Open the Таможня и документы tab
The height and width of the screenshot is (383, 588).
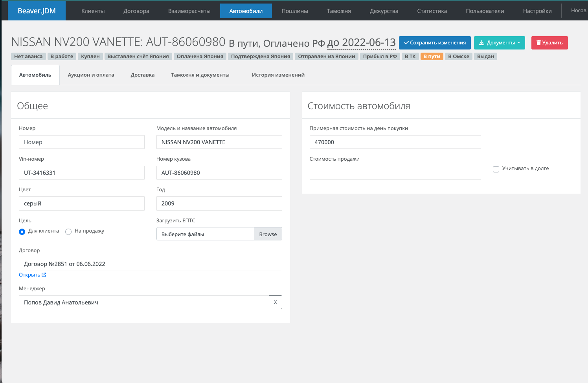click(200, 75)
